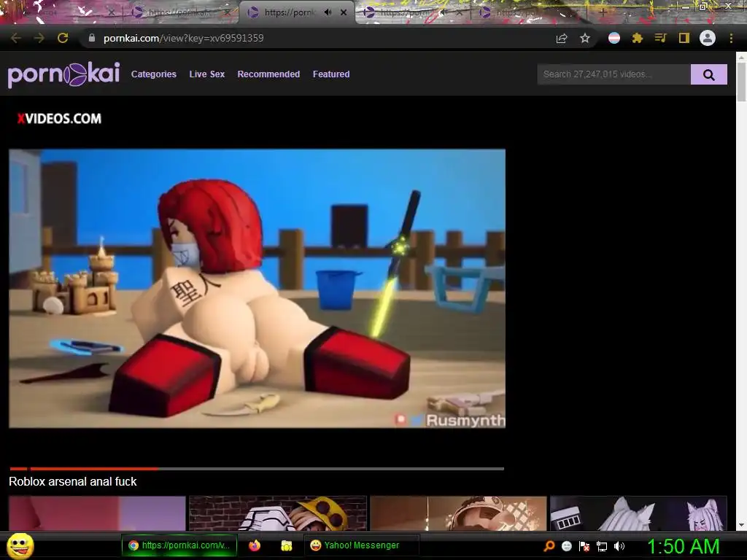The height and width of the screenshot is (560, 747).
Task: Switch to the first browser tab
Action: click(62, 12)
